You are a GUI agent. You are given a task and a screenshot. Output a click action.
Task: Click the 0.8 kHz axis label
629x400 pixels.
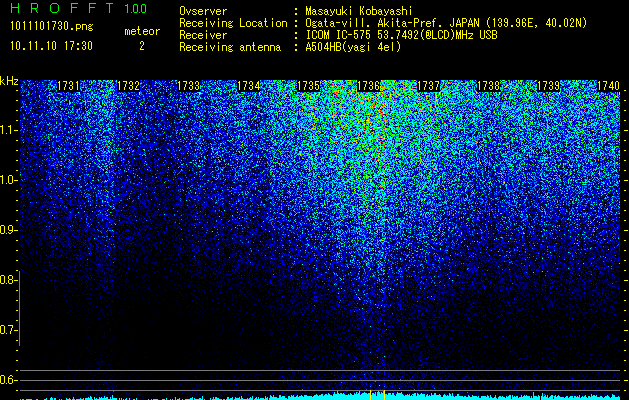click(8, 280)
